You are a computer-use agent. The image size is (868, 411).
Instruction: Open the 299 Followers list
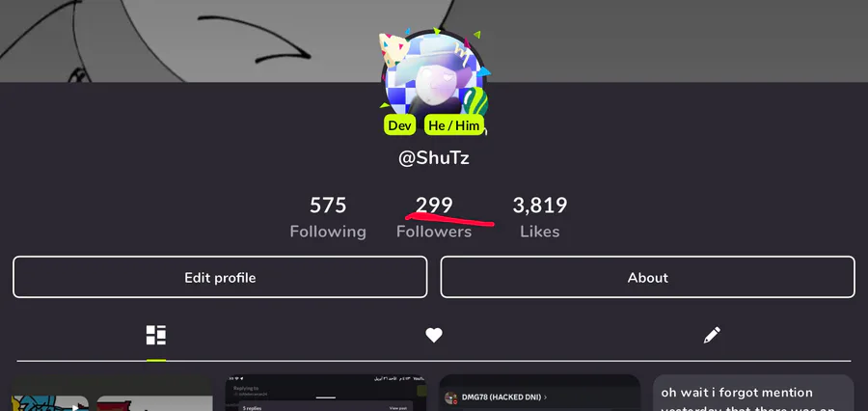click(x=434, y=216)
